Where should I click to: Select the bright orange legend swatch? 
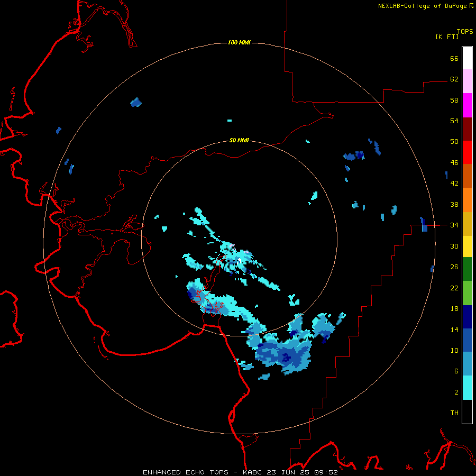pyautogui.click(x=467, y=200)
